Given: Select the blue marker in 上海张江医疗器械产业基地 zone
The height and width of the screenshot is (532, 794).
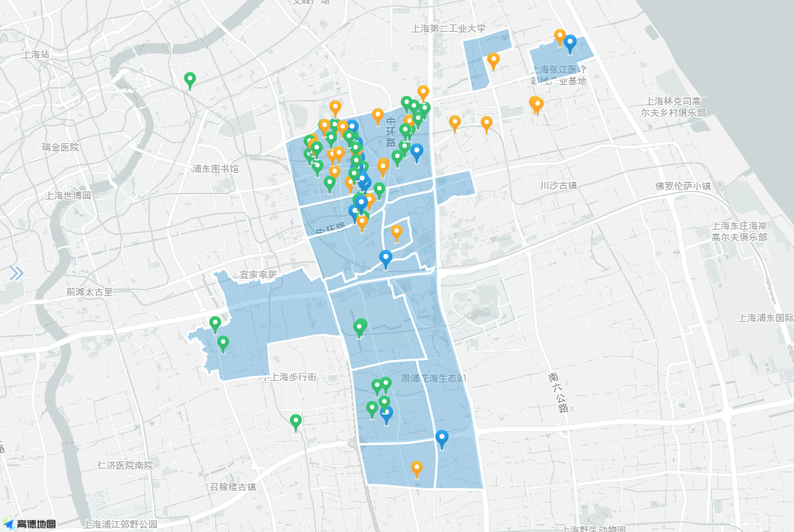Looking at the screenshot, I should [570, 44].
